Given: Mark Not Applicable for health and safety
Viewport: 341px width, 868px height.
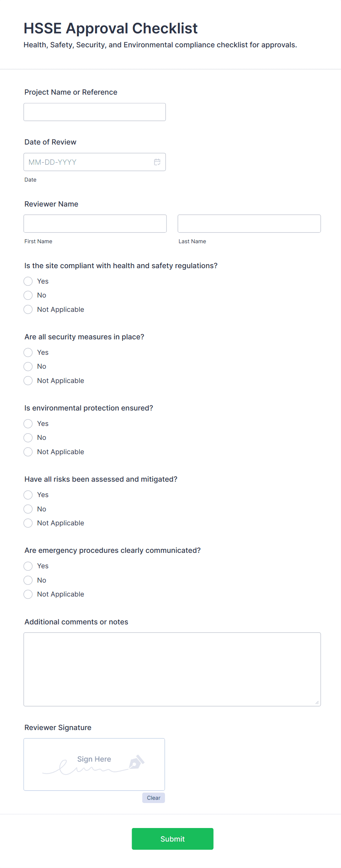Looking at the screenshot, I should (28, 309).
